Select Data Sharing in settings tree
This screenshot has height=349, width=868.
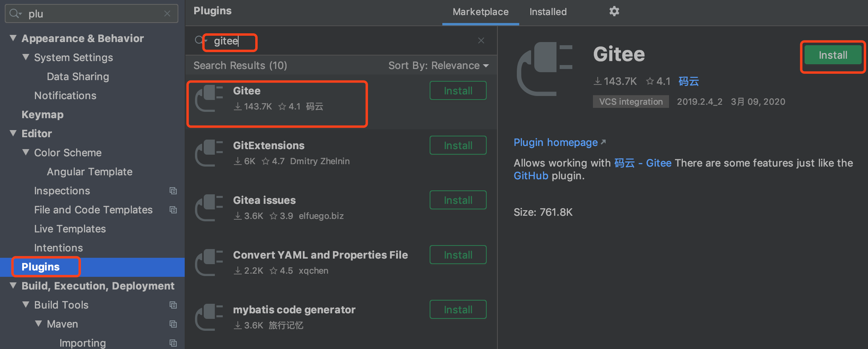coord(78,77)
